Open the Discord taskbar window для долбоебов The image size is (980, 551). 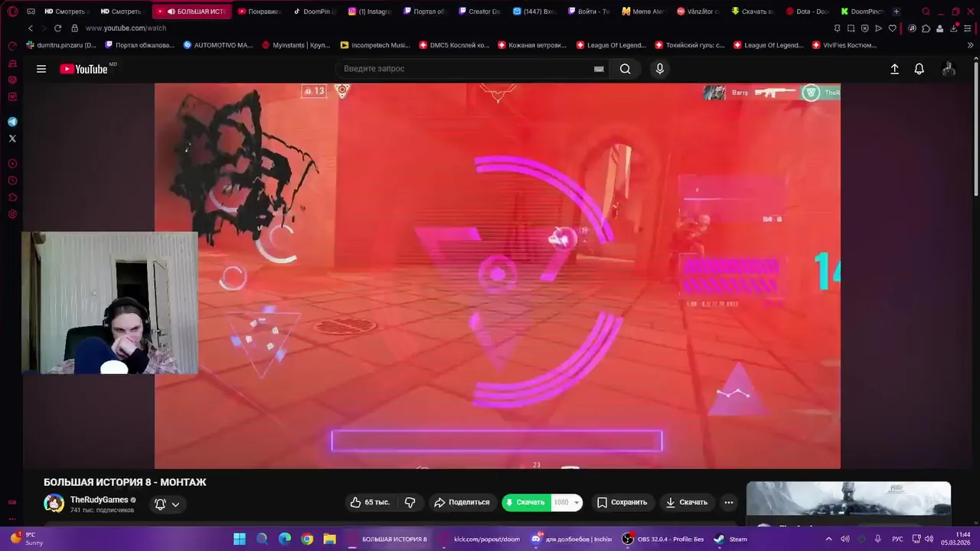(572, 539)
